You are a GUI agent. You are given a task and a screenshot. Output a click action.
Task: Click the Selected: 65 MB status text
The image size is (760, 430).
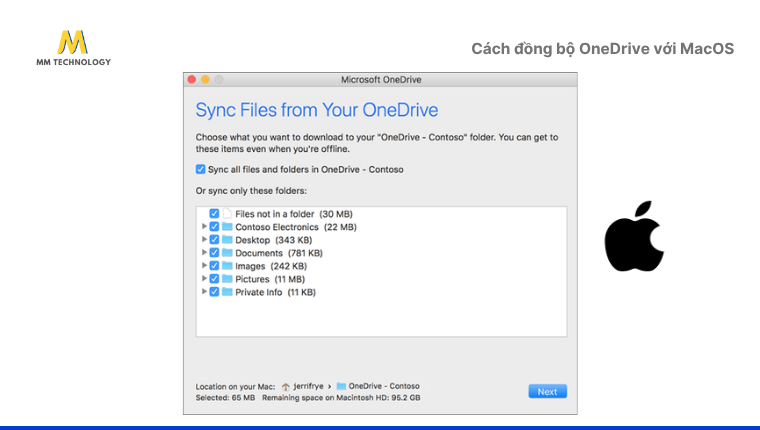[225, 398]
